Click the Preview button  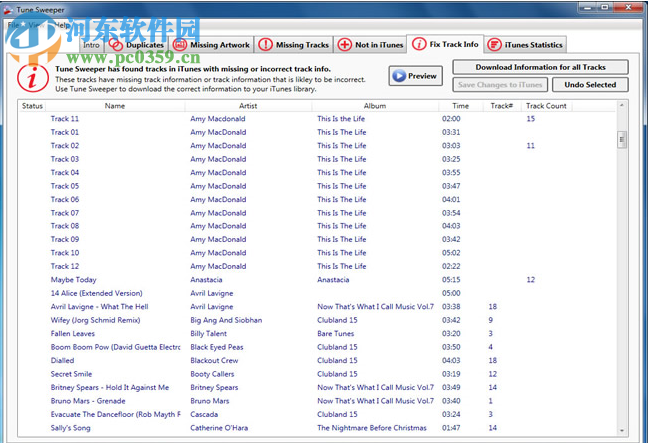pos(415,76)
